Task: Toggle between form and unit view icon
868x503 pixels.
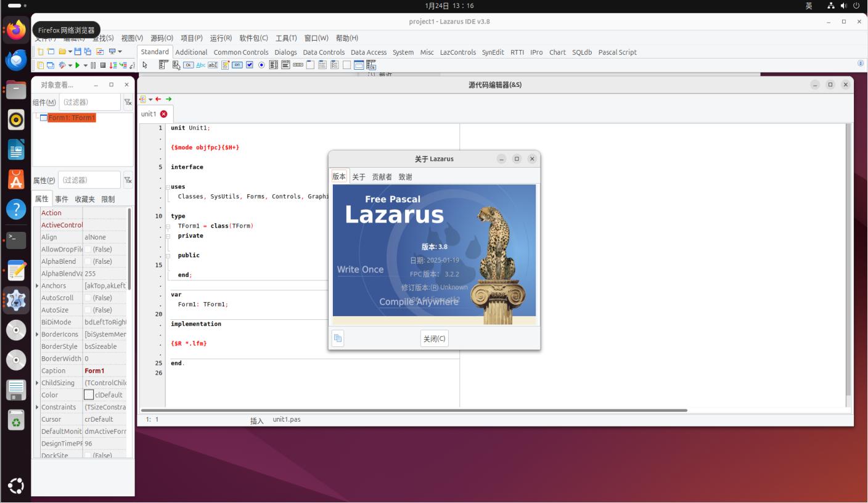Action: pos(100,52)
